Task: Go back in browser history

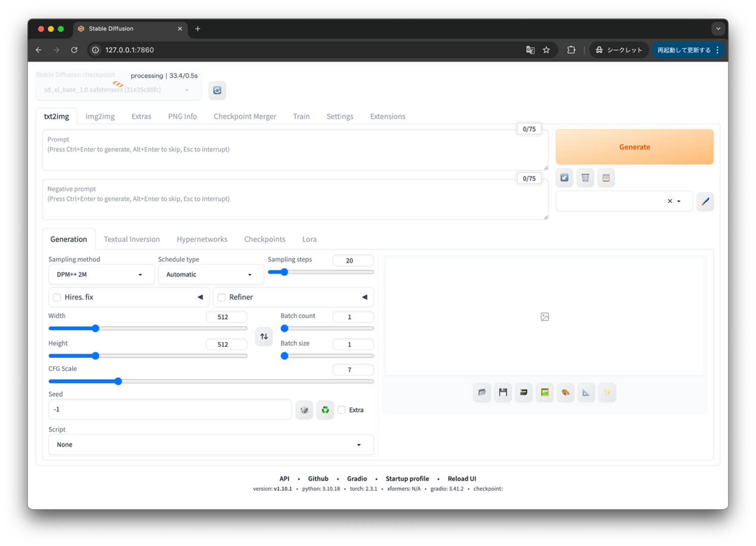Action: point(39,50)
